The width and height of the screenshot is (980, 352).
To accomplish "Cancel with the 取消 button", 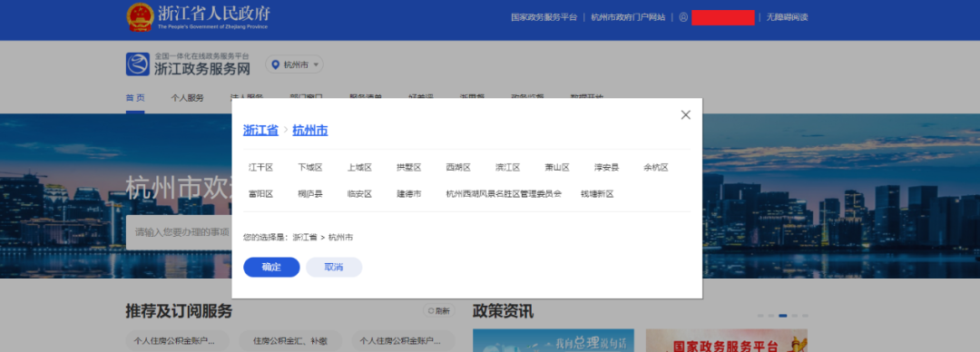I will (x=334, y=267).
